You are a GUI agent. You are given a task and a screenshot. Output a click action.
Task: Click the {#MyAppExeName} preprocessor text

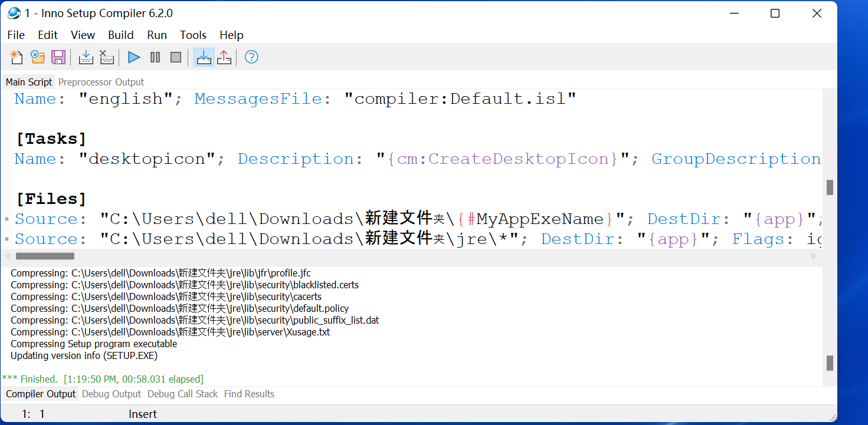(535, 219)
